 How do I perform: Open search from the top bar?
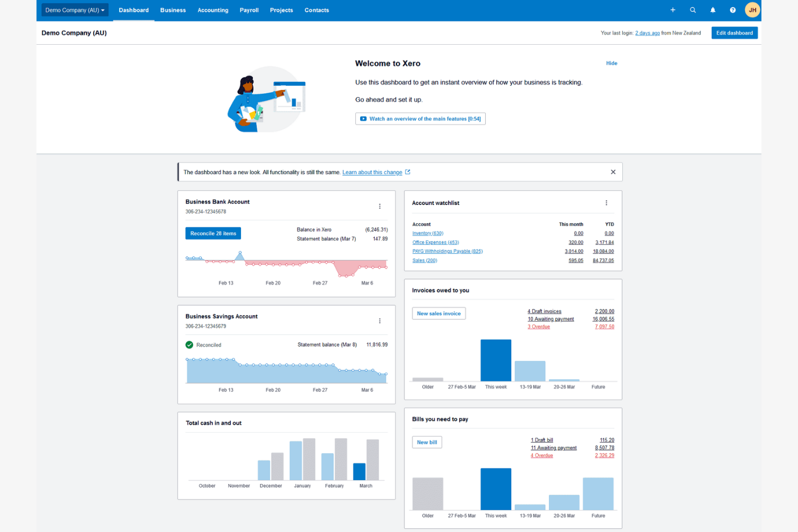click(692, 10)
